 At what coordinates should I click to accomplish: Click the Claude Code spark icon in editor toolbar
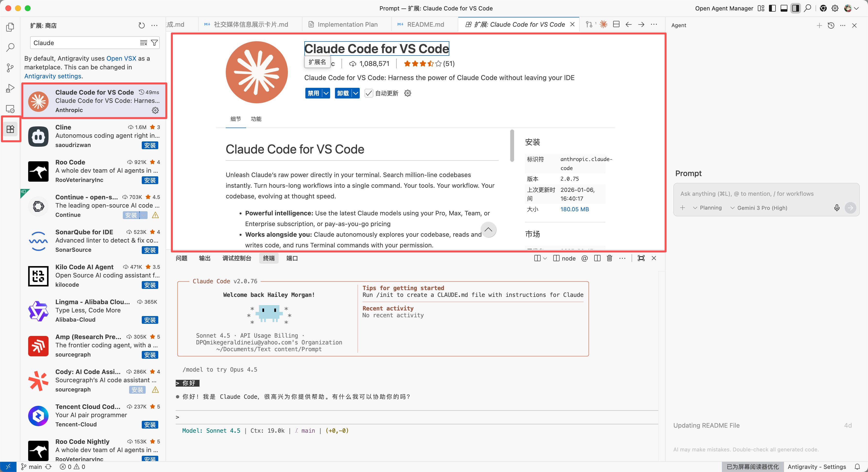click(x=603, y=24)
